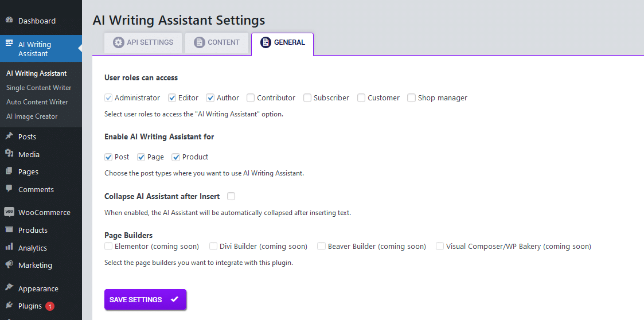
Task: Enable the Contributor role checkbox
Action: [x=251, y=98]
